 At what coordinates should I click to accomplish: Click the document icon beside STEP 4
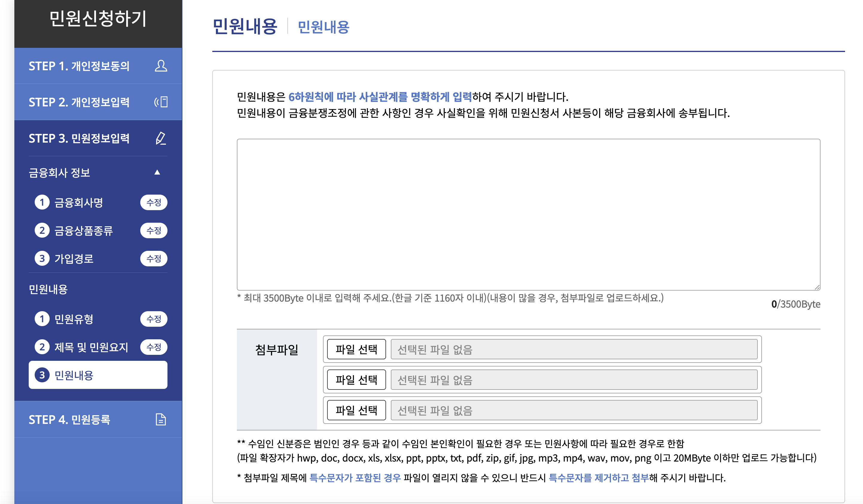click(x=161, y=419)
